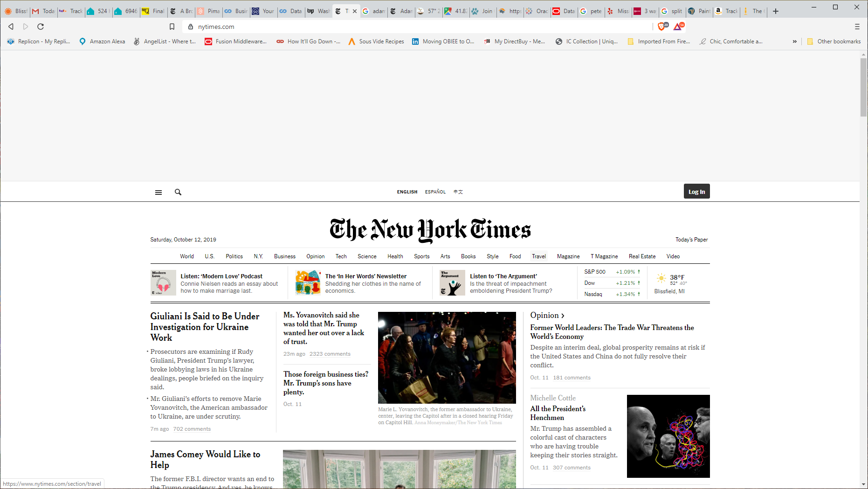Viewport: 868px width, 489px height.
Task: Click the In Her Words newsletter thumbnail
Action: [x=308, y=282]
